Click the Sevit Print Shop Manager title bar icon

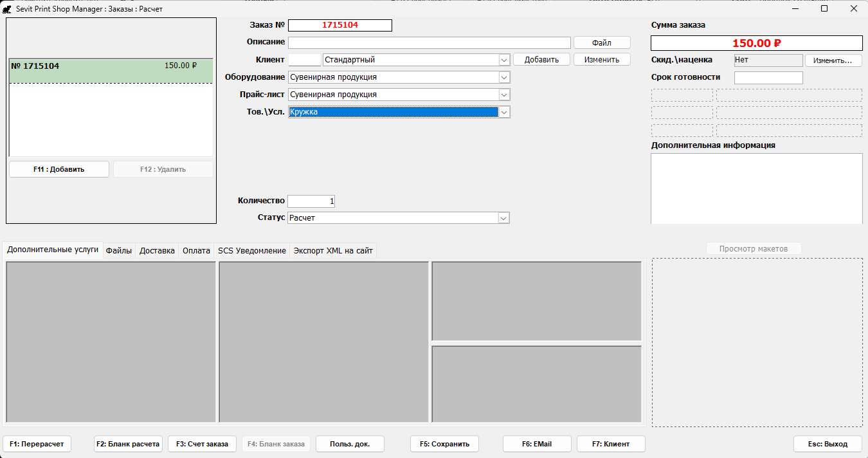pyautogui.click(x=7, y=9)
